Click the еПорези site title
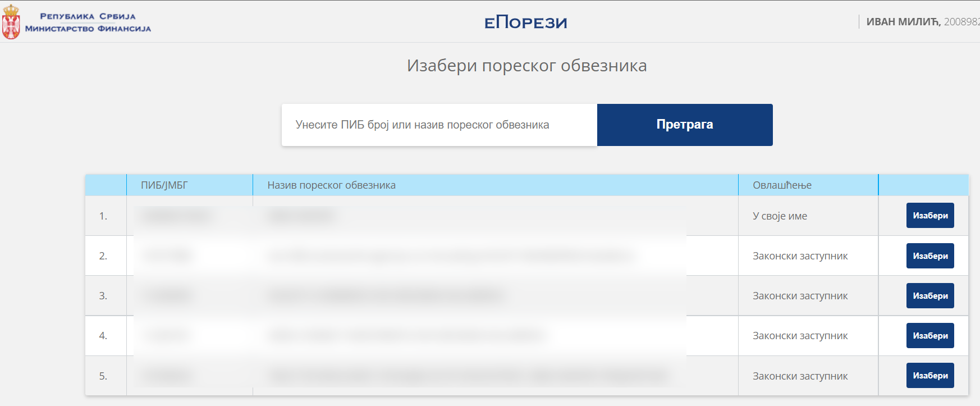 525,22
